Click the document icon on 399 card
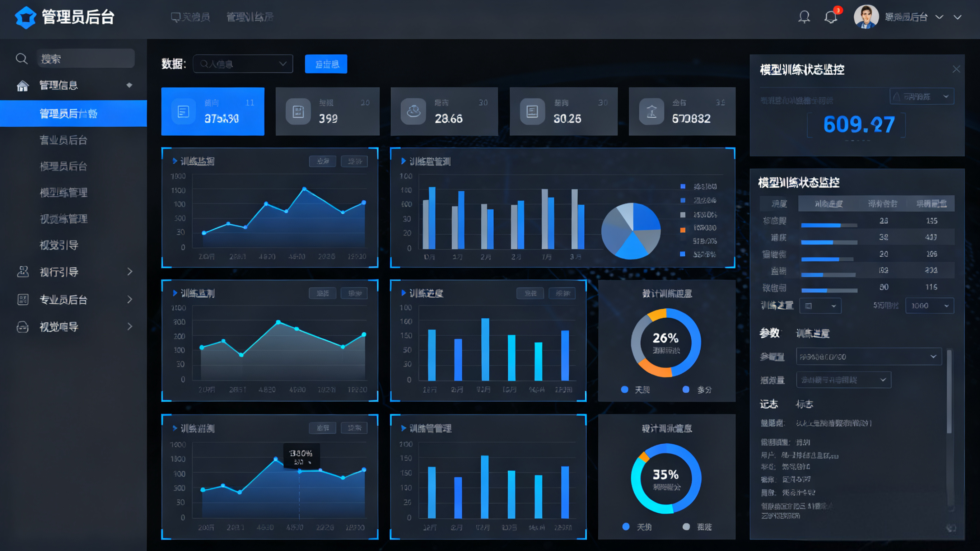 (298, 112)
